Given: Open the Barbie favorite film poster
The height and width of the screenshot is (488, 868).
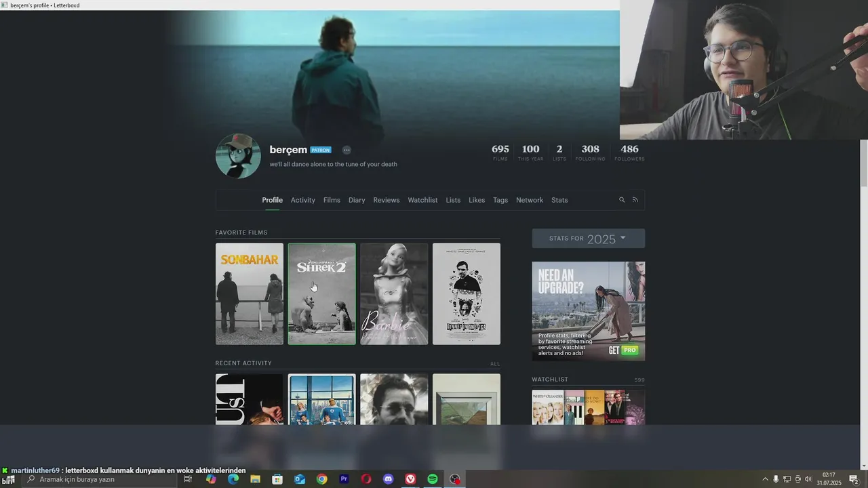Looking at the screenshot, I should pos(394,294).
